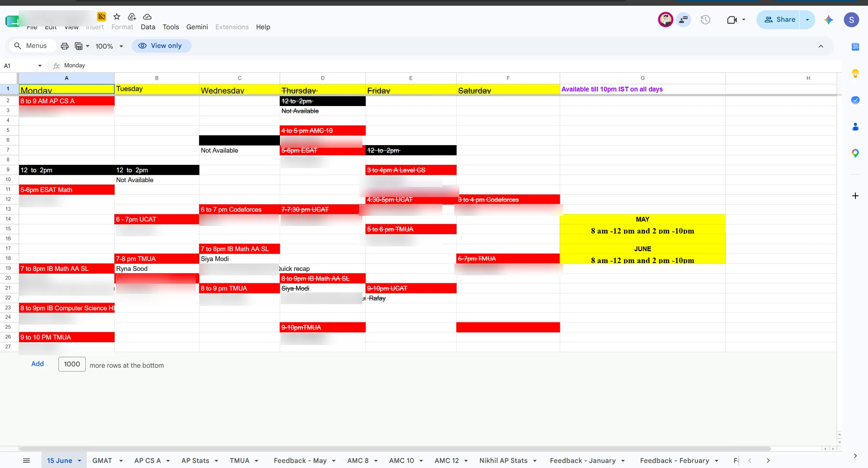868x468 pixels.
Task: Select row 14 header
Action: [8, 219]
